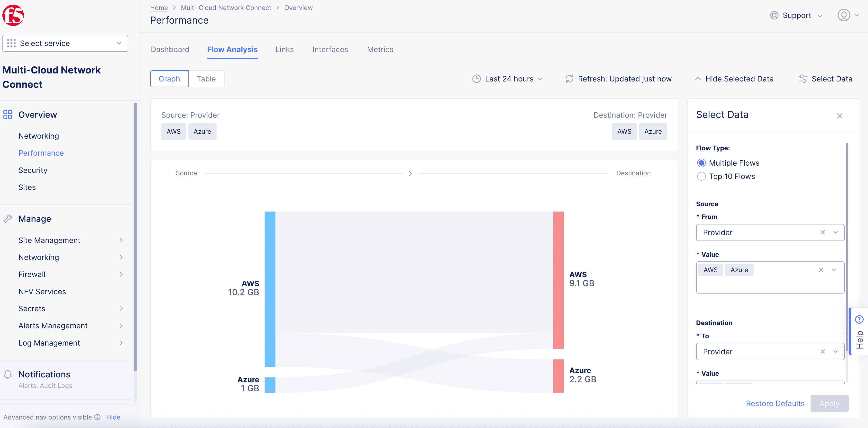Select Performance in the sidebar
This screenshot has width=868, height=428.
[41, 153]
